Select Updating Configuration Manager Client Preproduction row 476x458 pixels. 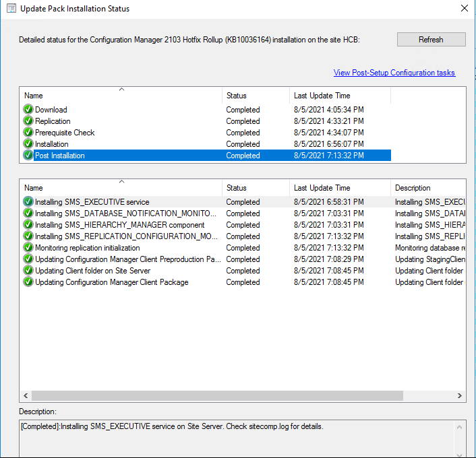[x=244, y=259]
